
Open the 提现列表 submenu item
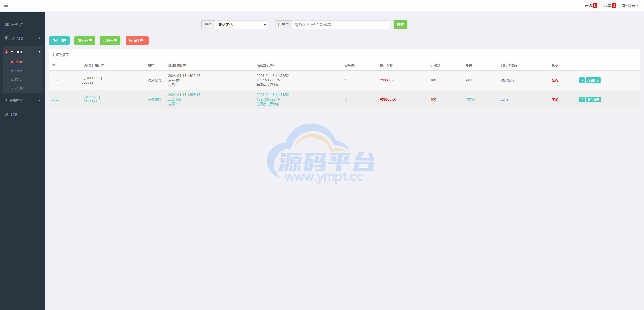click(x=17, y=89)
